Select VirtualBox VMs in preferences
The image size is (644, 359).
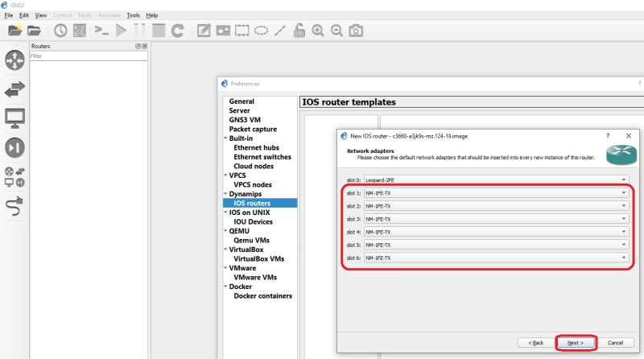coord(258,258)
